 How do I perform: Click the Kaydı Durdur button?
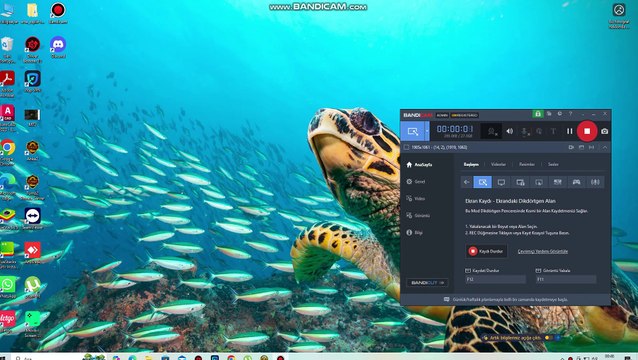[486, 251]
